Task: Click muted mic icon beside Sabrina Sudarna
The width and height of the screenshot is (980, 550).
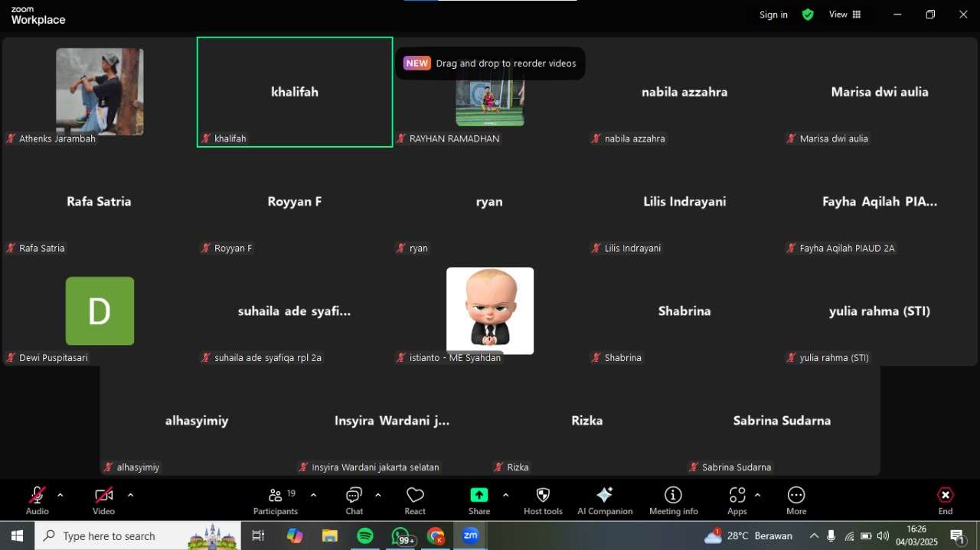Action: 694,467
